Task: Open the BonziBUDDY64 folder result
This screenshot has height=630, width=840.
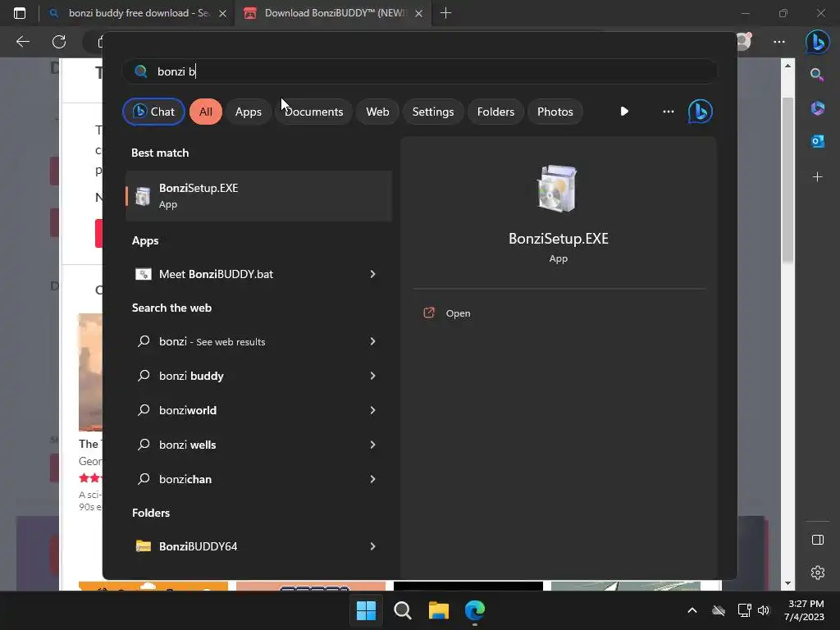Action: pyautogui.click(x=246, y=546)
